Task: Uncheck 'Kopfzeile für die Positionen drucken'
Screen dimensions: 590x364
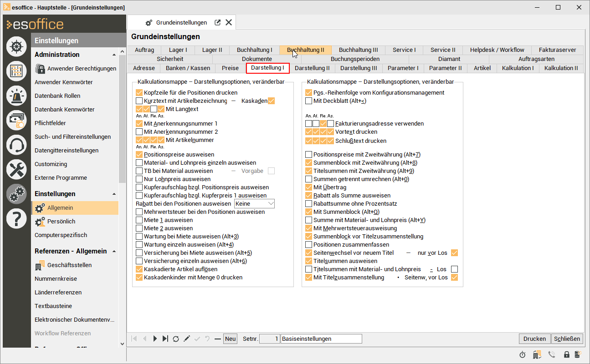Action: [x=139, y=93]
